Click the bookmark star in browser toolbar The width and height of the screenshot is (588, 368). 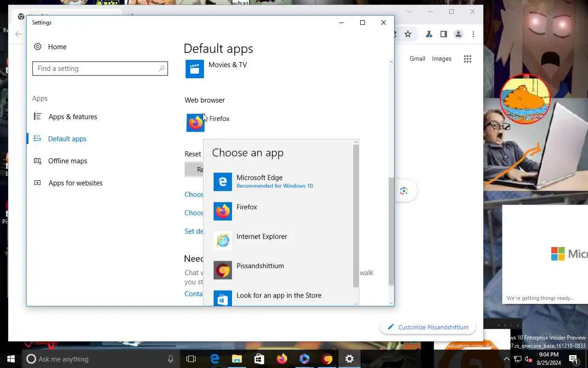(x=408, y=34)
